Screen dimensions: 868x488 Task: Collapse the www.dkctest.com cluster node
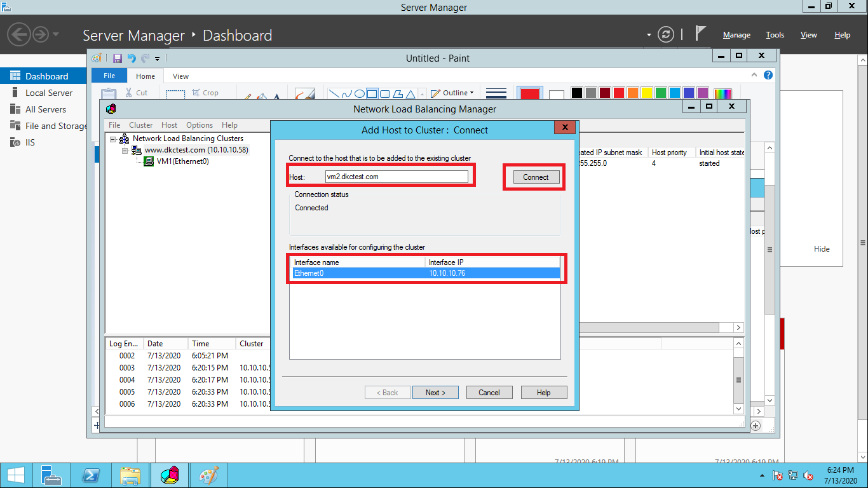click(125, 150)
